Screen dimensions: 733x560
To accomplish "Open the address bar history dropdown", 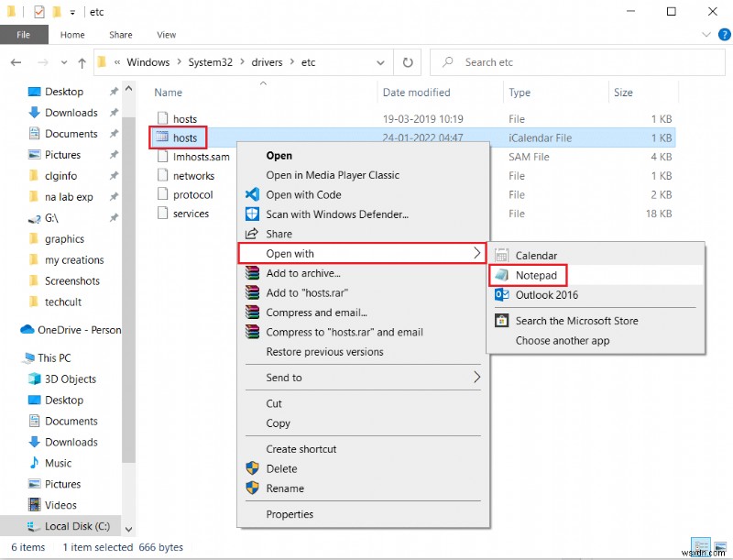I will point(380,62).
